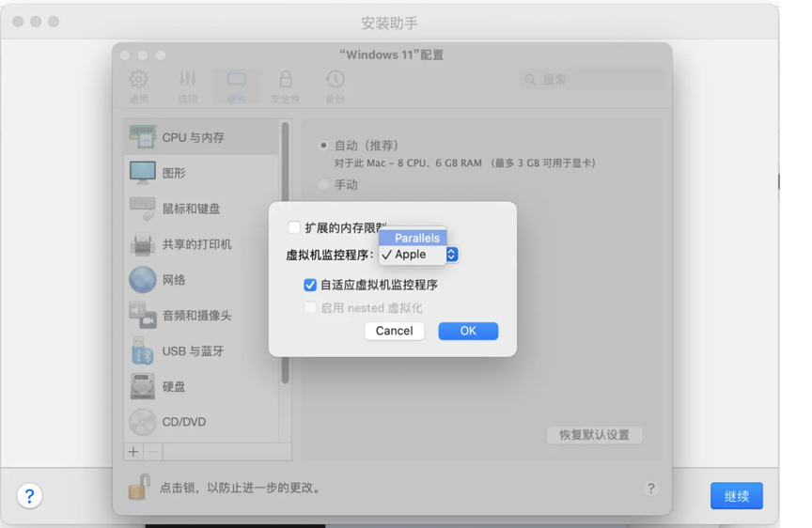Click the 搜索 search field
The width and height of the screenshot is (812, 528).
point(592,80)
